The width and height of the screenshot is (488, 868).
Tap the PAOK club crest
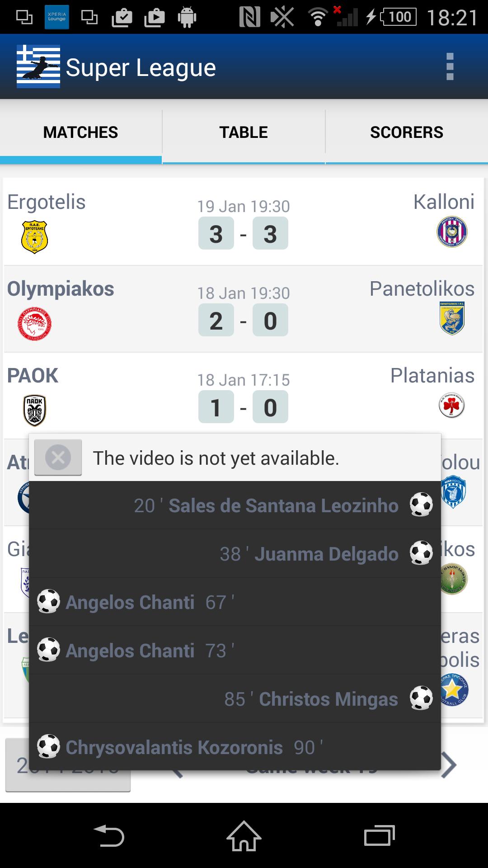(34, 410)
